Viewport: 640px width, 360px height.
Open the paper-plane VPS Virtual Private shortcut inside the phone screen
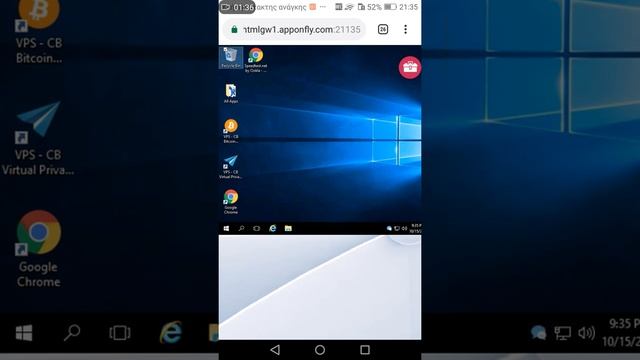coord(231,167)
